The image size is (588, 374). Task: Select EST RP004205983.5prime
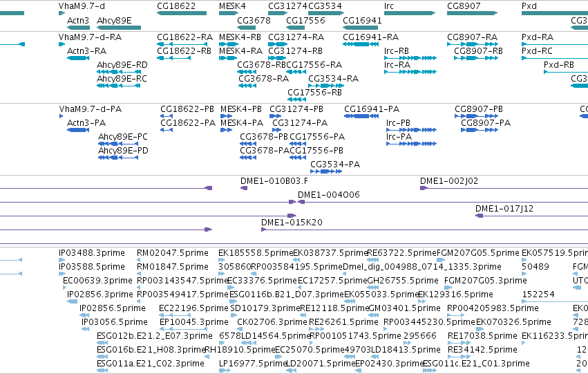click(455, 315)
